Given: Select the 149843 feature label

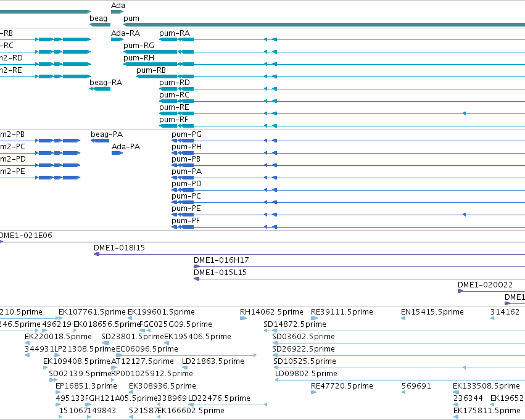Looking at the screenshot, I should pyautogui.click(x=101, y=411).
